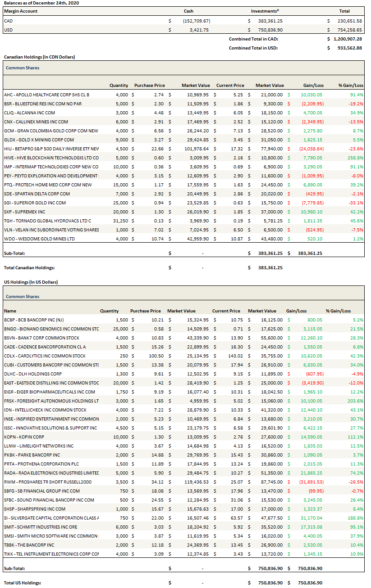This screenshot has width=371, height=588.
Task: Select TGH Tornado Global quantity 31,250
Action: click(120, 221)
